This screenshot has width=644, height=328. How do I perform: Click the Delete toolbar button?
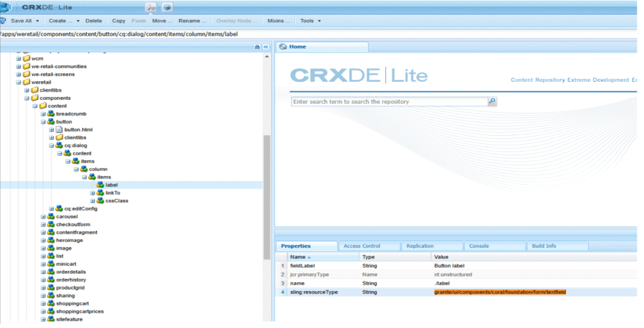click(x=94, y=21)
